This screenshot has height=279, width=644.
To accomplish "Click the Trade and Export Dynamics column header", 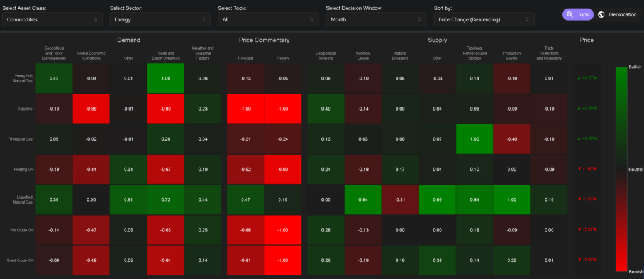I will (165, 55).
